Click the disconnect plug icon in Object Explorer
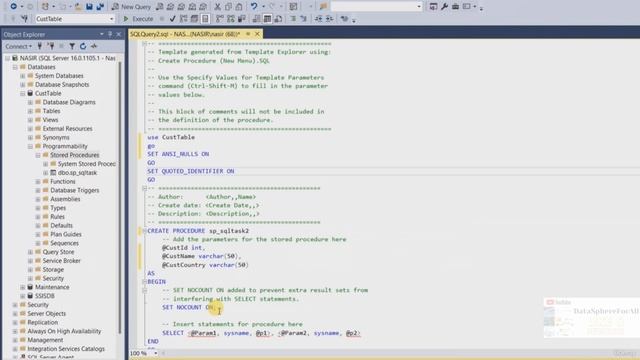This screenshot has width=640, height=360. (51, 47)
